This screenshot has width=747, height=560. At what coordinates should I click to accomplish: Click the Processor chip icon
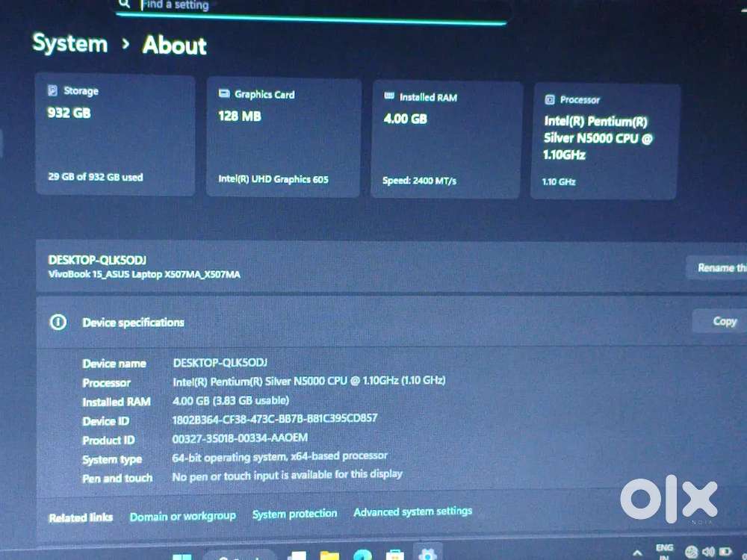pos(549,99)
